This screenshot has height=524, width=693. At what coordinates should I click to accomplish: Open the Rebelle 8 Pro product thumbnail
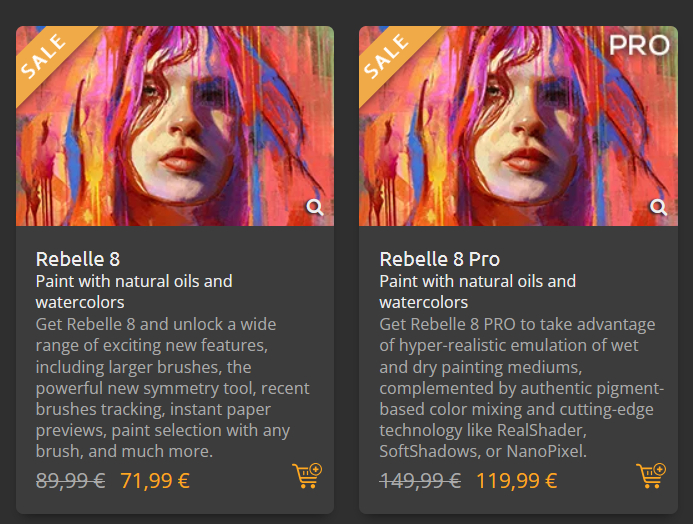click(x=519, y=125)
